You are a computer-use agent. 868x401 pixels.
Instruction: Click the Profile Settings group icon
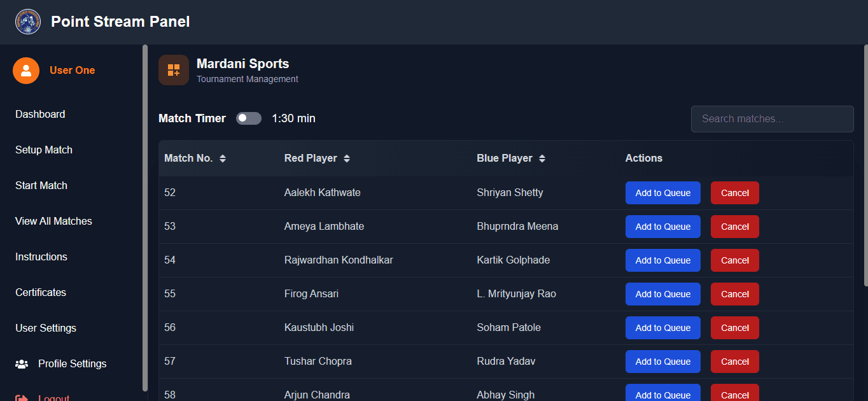pyautogui.click(x=22, y=364)
